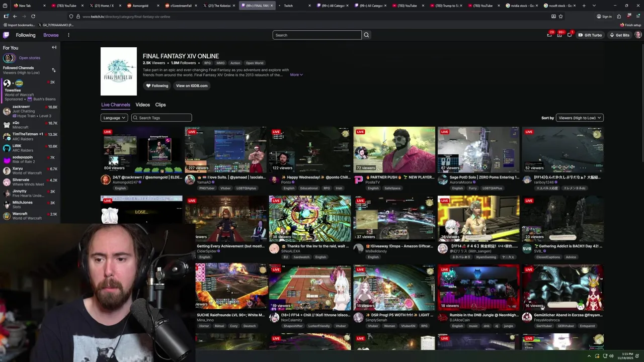Click the Open World category tag

[255, 63]
